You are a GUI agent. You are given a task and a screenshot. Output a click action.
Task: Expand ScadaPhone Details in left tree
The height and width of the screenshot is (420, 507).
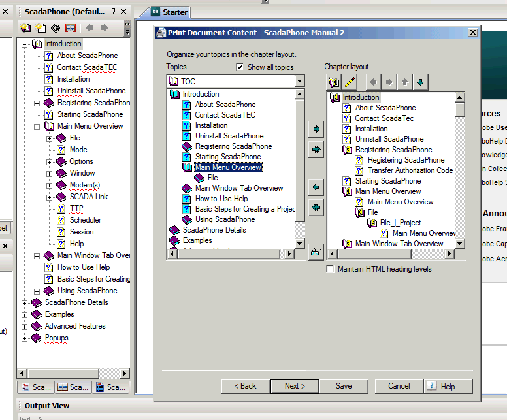tap(25, 303)
